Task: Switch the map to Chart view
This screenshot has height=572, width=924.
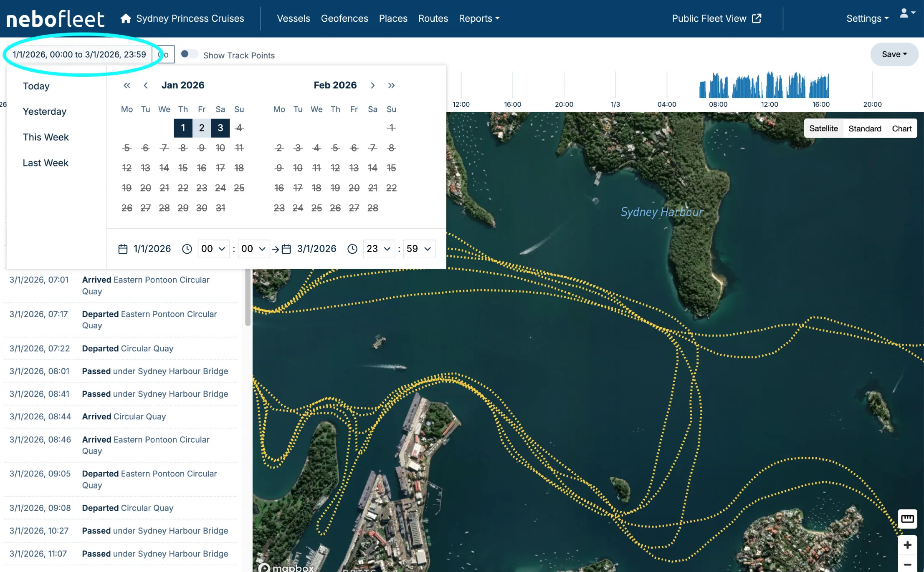Action: pos(901,129)
